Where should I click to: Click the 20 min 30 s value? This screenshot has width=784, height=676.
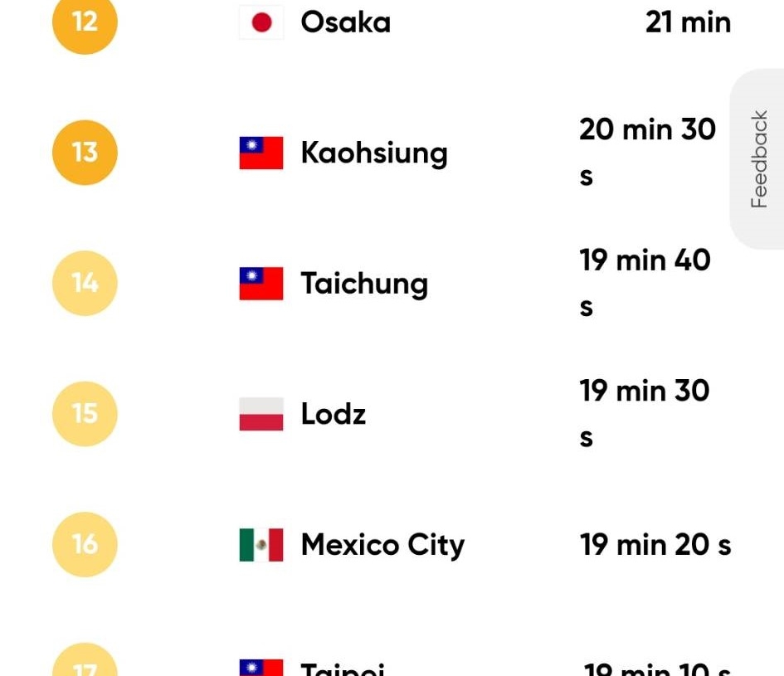[x=647, y=153]
